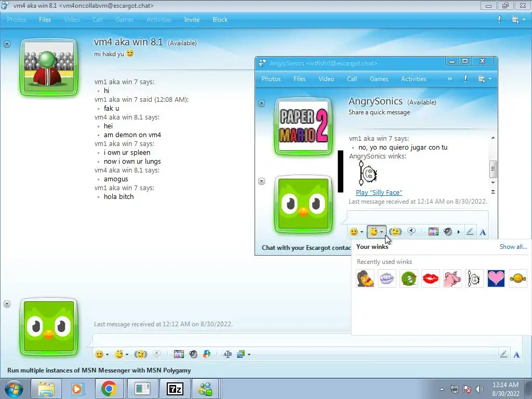Viewport: 532px width, 399px height.
Task: Select the pink heart wink
Action: click(496, 278)
